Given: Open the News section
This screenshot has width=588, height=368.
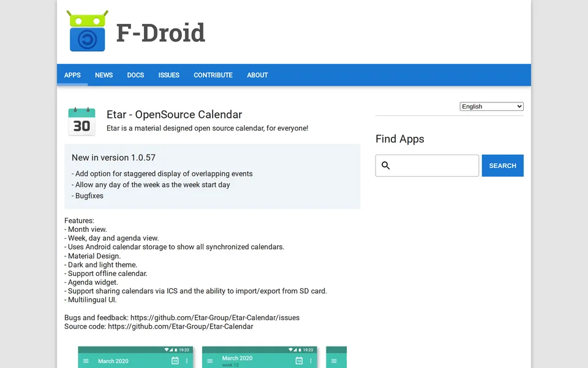Looking at the screenshot, I should tap(104, 75).
